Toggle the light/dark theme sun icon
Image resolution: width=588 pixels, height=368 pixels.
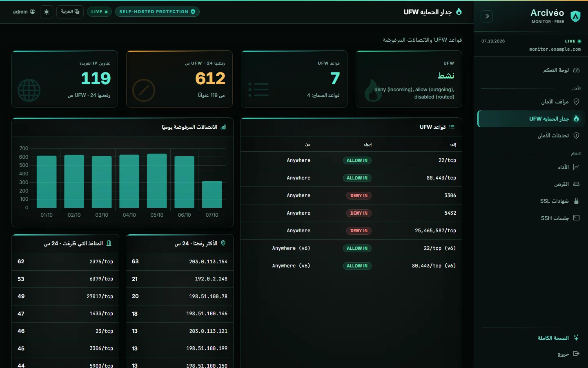(47, 12)
